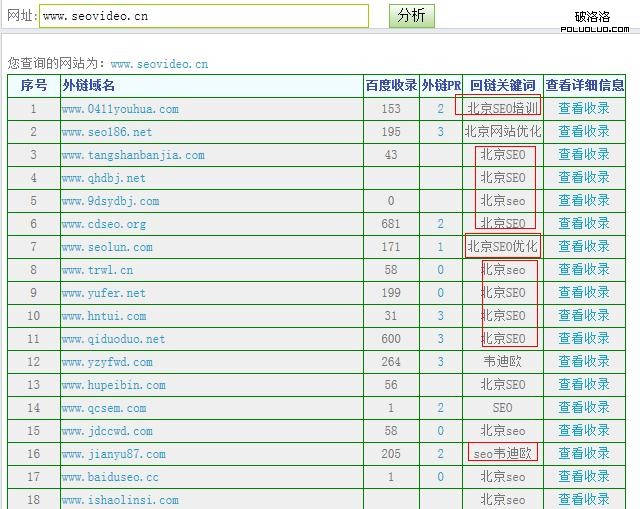Screen dimensions: 640x509
Task: Click the www.tangshanbanjia.com link
Action: pyautogui.click(x=133, y=155)
